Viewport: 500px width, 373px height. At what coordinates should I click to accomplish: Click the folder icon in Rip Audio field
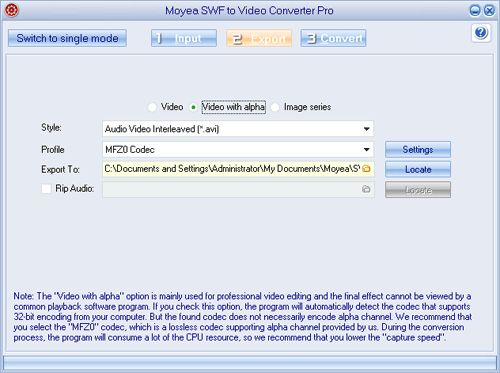click(366, 189)
